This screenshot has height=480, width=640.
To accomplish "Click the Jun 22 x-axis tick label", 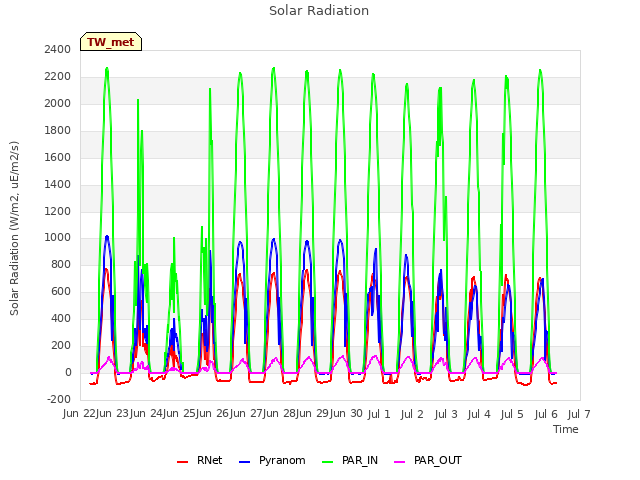I will tap(80, 413).
